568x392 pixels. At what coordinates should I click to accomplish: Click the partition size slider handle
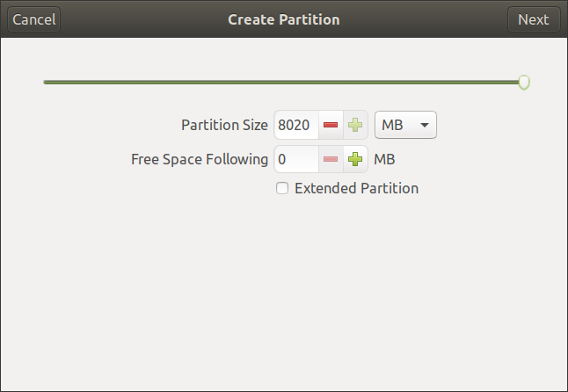coord(524,83)
